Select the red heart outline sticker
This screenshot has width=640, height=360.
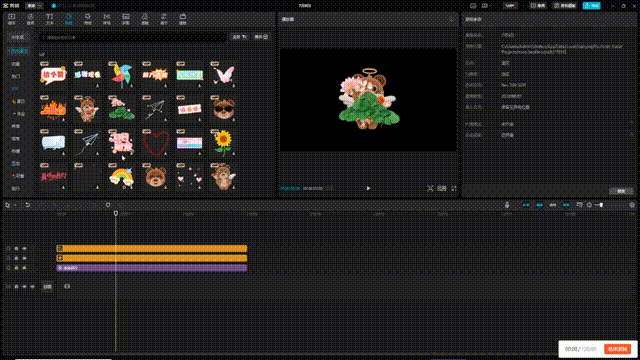pyautogui.click(x=155, y=143)
